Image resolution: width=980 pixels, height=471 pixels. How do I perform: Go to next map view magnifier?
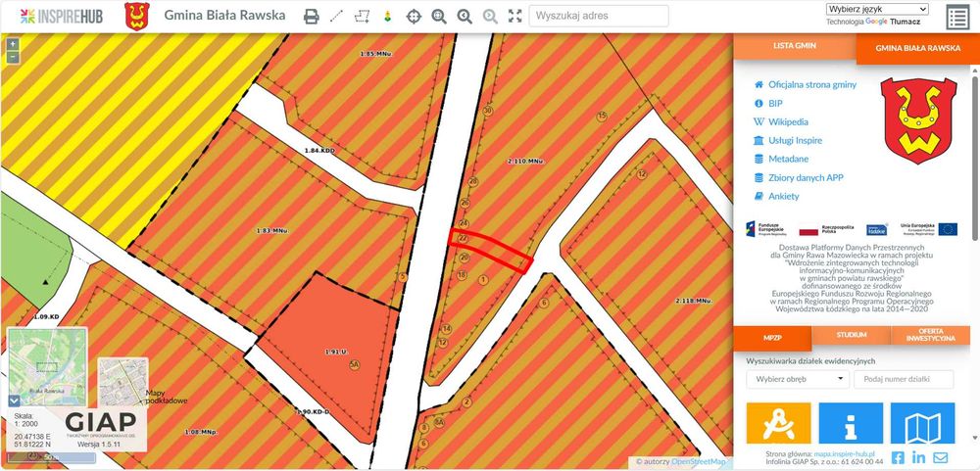coord(490,17)
